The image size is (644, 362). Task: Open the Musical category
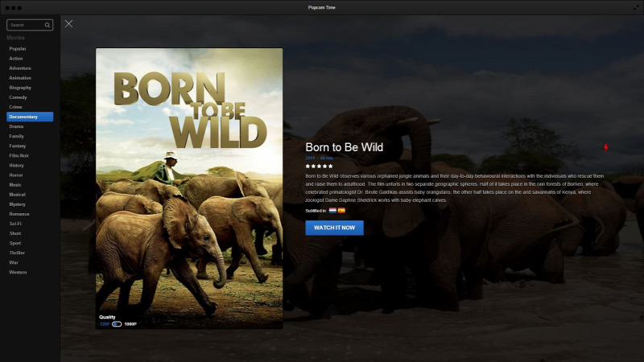[x=17, y=195]
